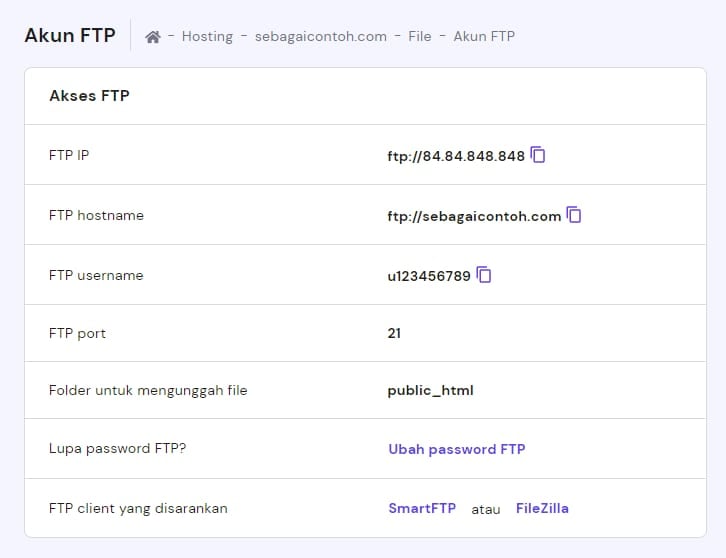Open the SmartFTP client link
Screen dimensions: 726x558
point(422,508)
